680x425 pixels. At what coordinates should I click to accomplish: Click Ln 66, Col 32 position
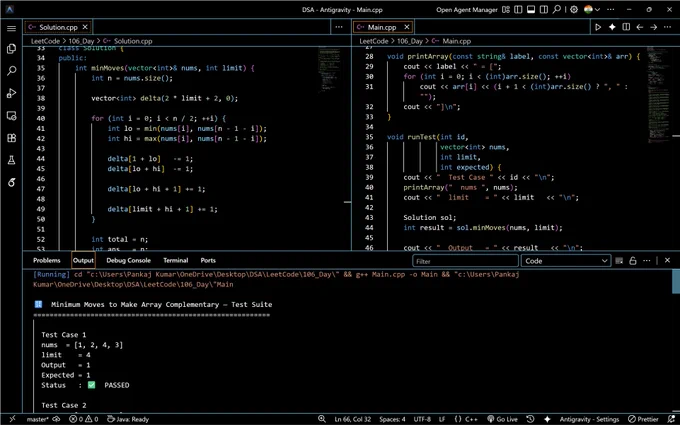pos(353,419)
